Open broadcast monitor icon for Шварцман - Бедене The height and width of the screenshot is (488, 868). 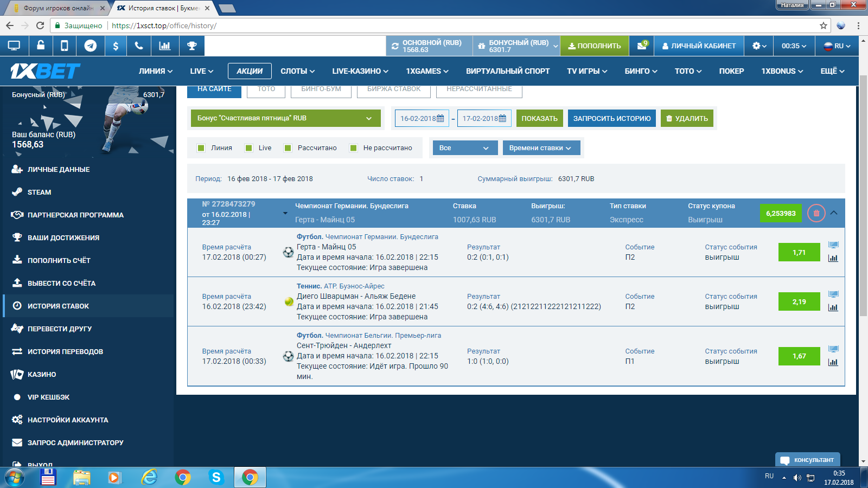click(x=833, y=294)
